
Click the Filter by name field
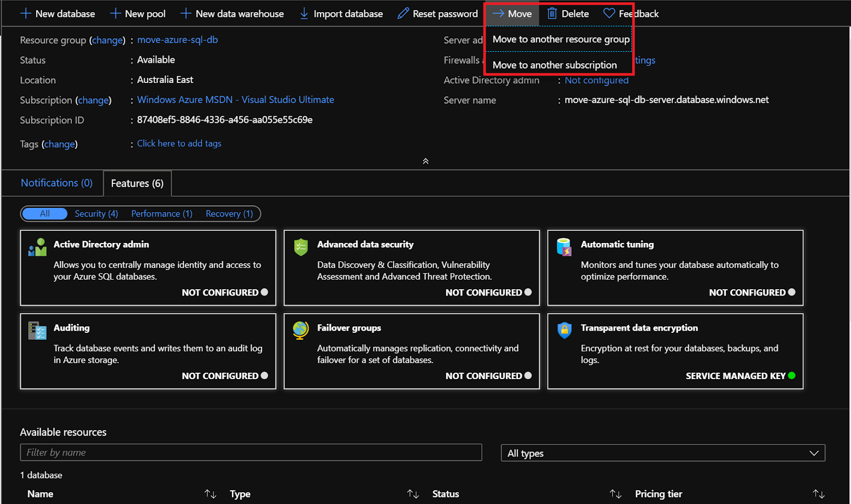coord(250,452)
